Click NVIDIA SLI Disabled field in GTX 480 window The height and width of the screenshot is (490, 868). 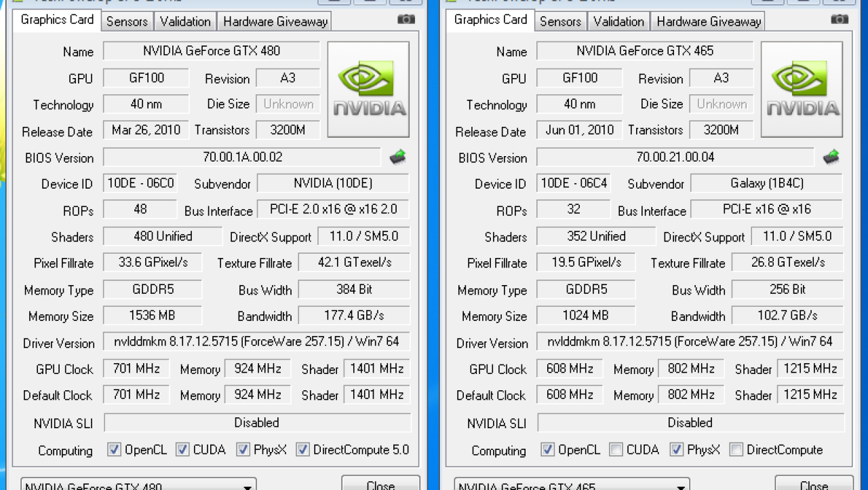coord(257,423)
